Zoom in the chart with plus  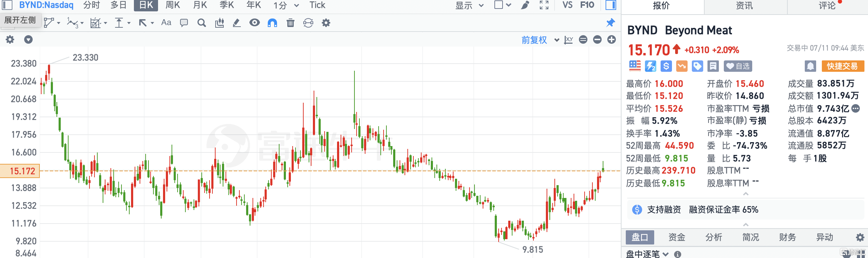point(612,39)
